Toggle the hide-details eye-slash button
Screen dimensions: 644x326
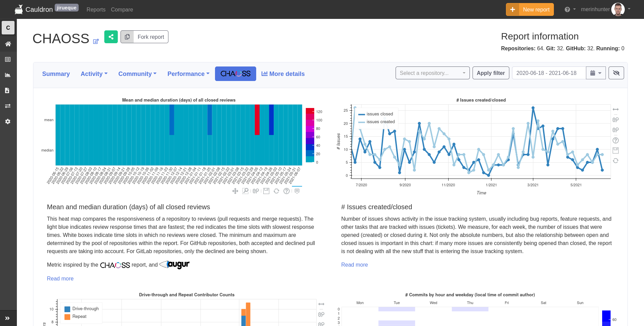click(x=616, y=73)
